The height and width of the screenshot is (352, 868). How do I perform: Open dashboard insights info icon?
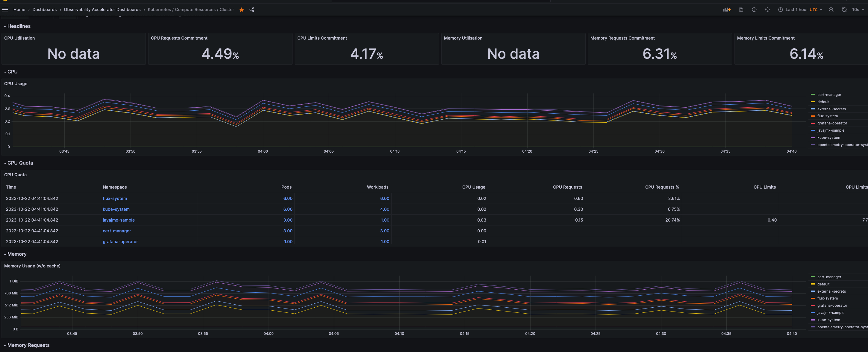click(754, 10)
